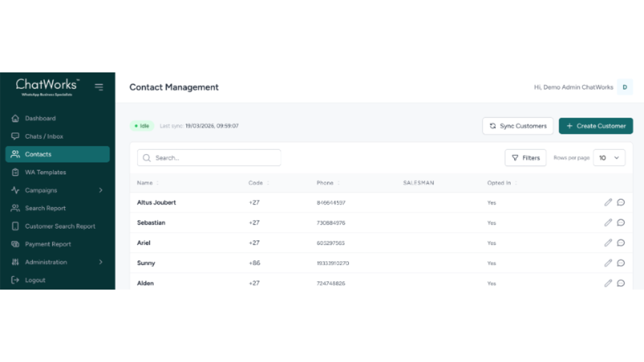644x362 pixels.
Task: Collapse sidebar with the hamburger menu icon
Action: 99,87
